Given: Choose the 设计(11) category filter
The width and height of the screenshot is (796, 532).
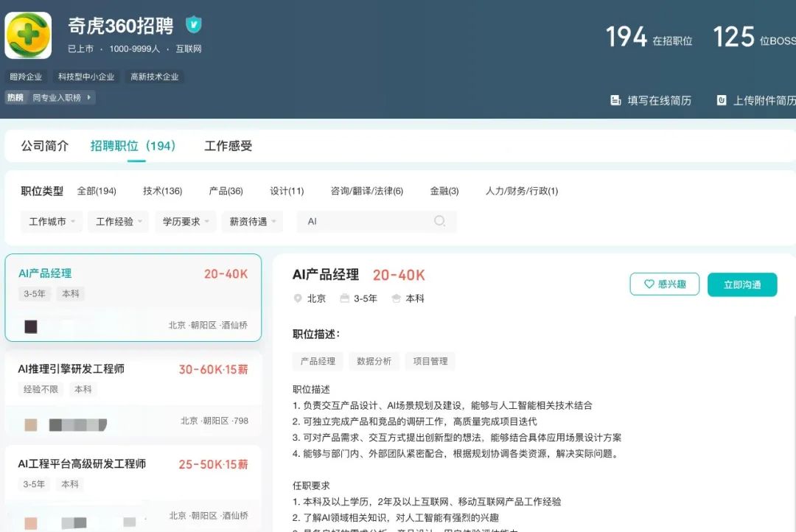Looking at the screenshot, I should (x=287, y=191).
